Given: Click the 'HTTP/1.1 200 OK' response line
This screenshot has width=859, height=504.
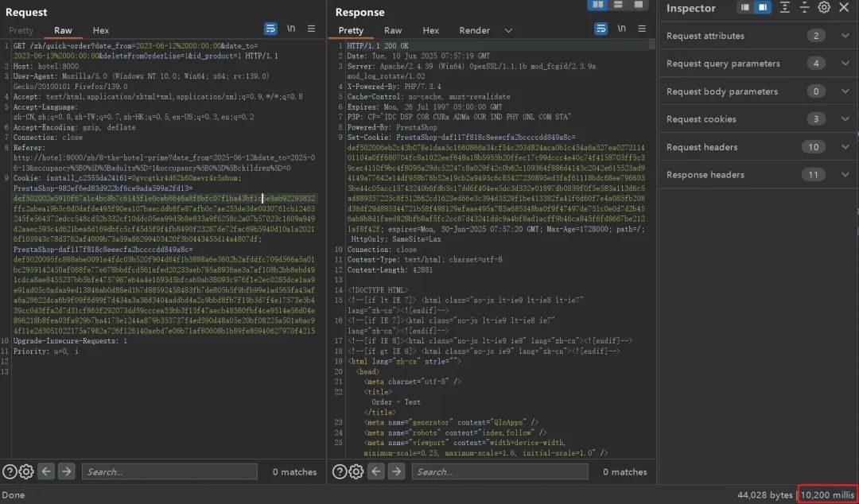Looking at the screenshot, I should click(x=378, y=45).
